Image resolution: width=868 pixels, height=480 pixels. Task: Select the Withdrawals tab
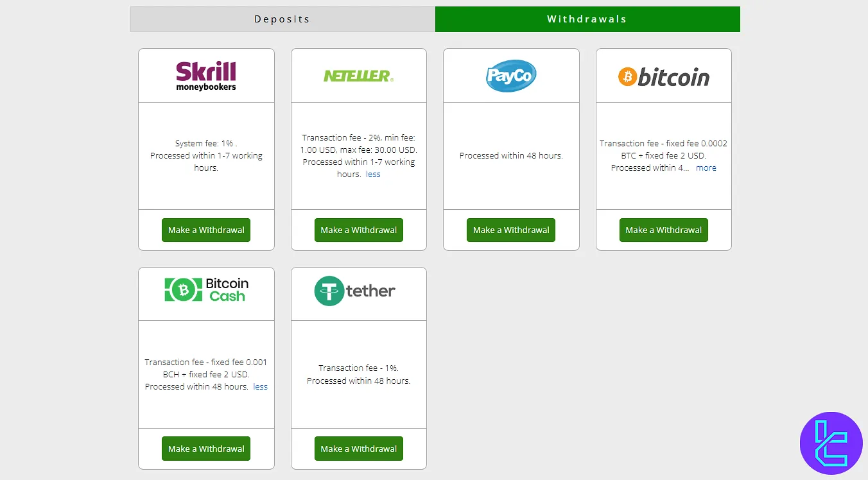point(587,19)
